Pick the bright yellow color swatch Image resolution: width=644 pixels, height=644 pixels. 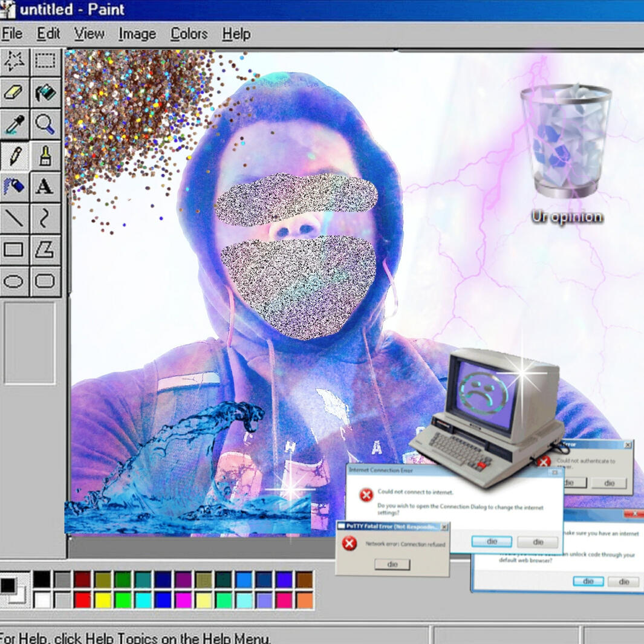[x=103, y=600]
